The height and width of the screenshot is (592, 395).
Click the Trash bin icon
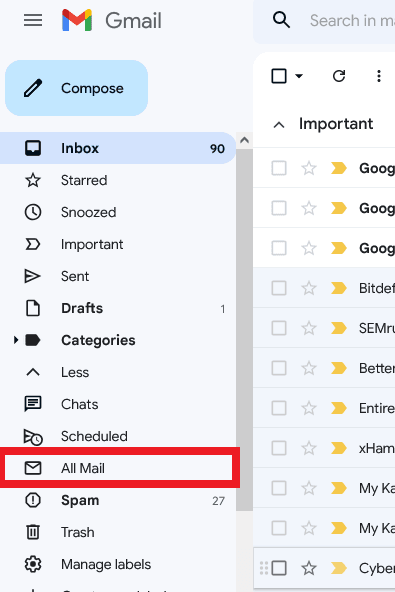(33, 532)
